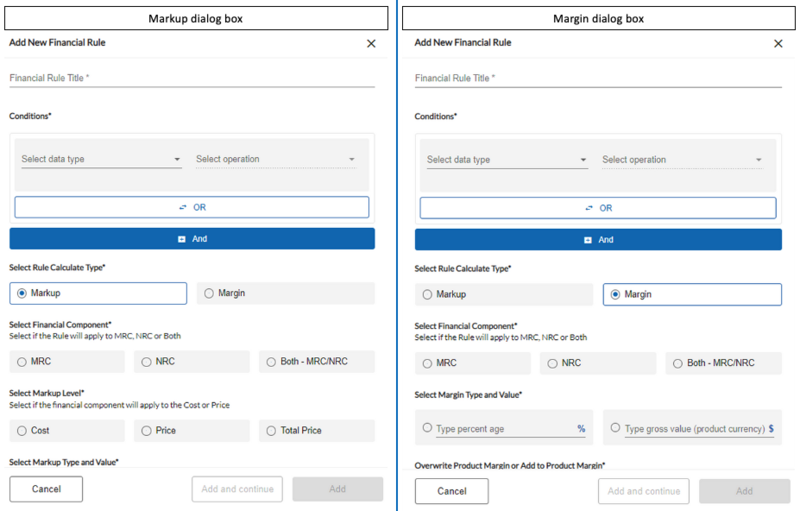Viewport: 800px width, 511px height.
Task: Choose Both - MRC/NRC in Margin dialog
Action: [x=678, y=363]
